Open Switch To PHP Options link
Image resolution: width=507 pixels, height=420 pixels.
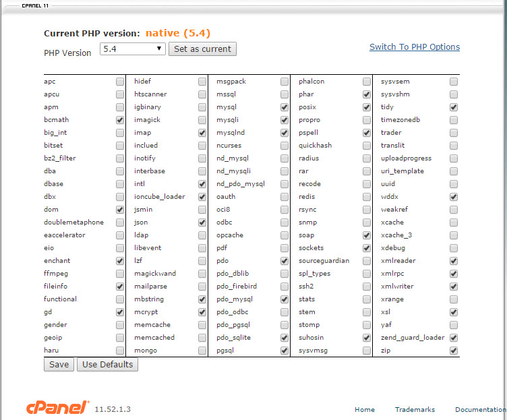click(x=414, y=47)
